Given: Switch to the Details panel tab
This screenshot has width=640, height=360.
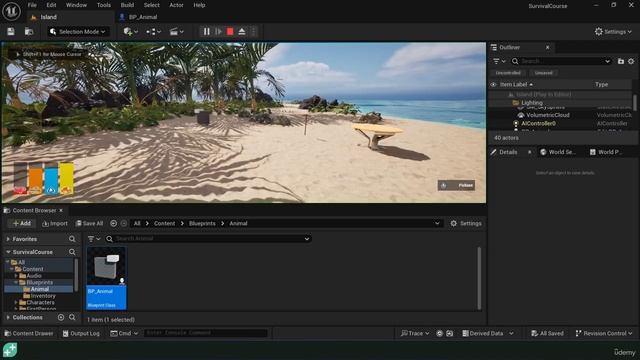Looking at the screenshot, I should [508, 152].
